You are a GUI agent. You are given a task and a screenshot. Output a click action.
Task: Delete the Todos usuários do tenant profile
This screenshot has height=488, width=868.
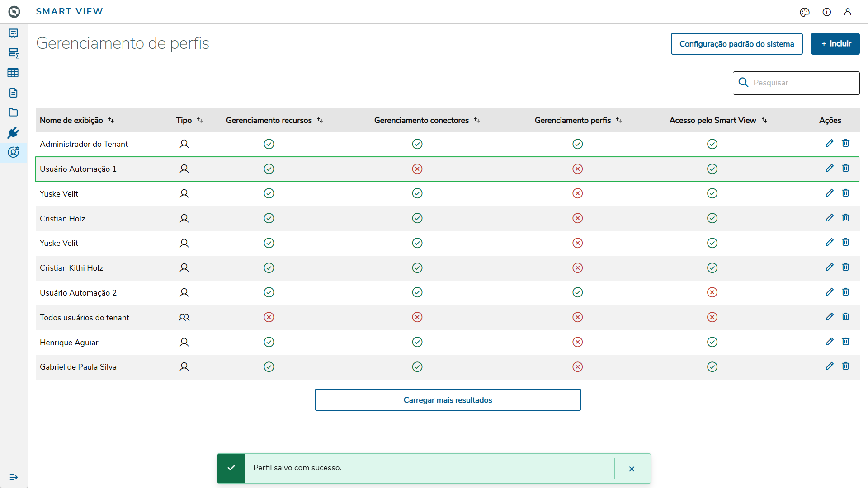pos(846,317)
